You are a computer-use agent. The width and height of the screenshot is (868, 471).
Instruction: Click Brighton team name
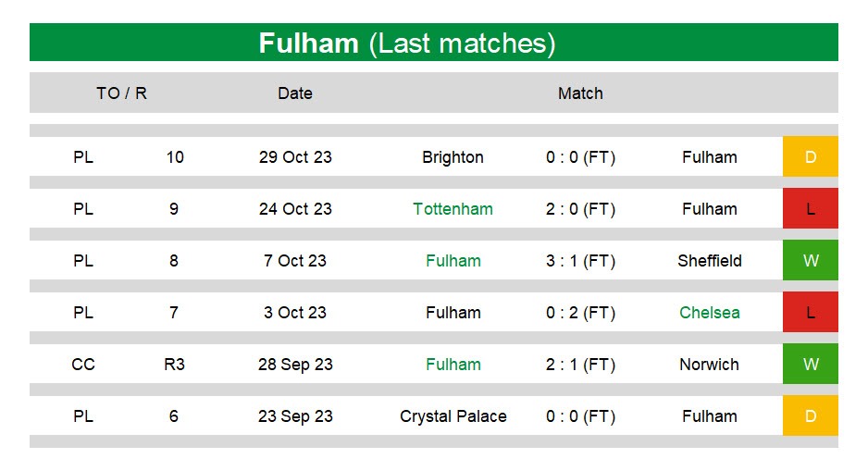(x=453, y=157)
